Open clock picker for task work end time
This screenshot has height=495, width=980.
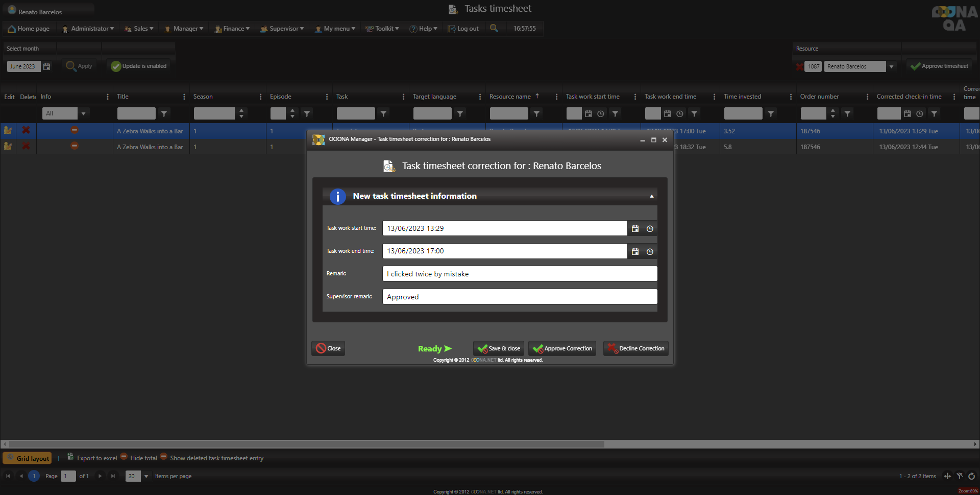point(650,252)
